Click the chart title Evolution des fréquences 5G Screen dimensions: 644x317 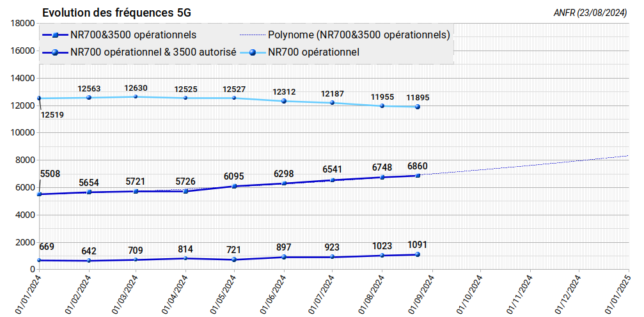[x=116, y=13]
